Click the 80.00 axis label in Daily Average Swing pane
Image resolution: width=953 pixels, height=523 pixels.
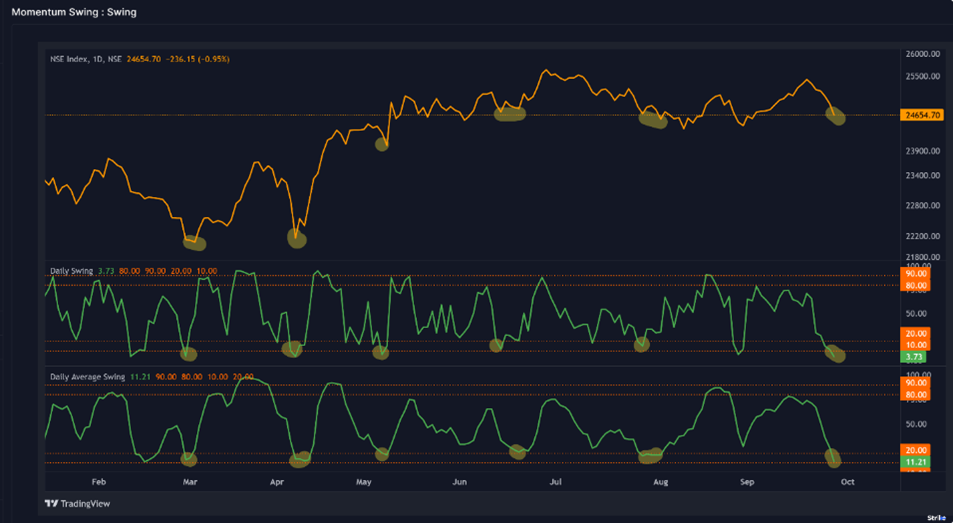pyautogui.click(x=916, y=395)
